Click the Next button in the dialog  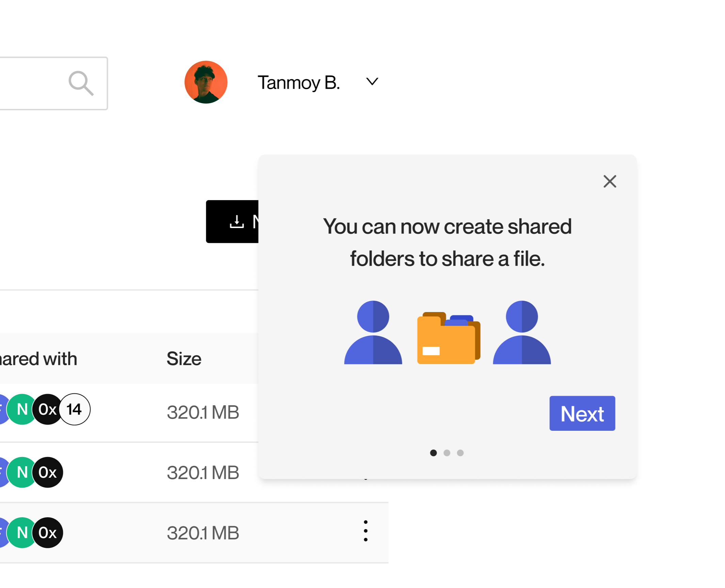pos(582,413)
